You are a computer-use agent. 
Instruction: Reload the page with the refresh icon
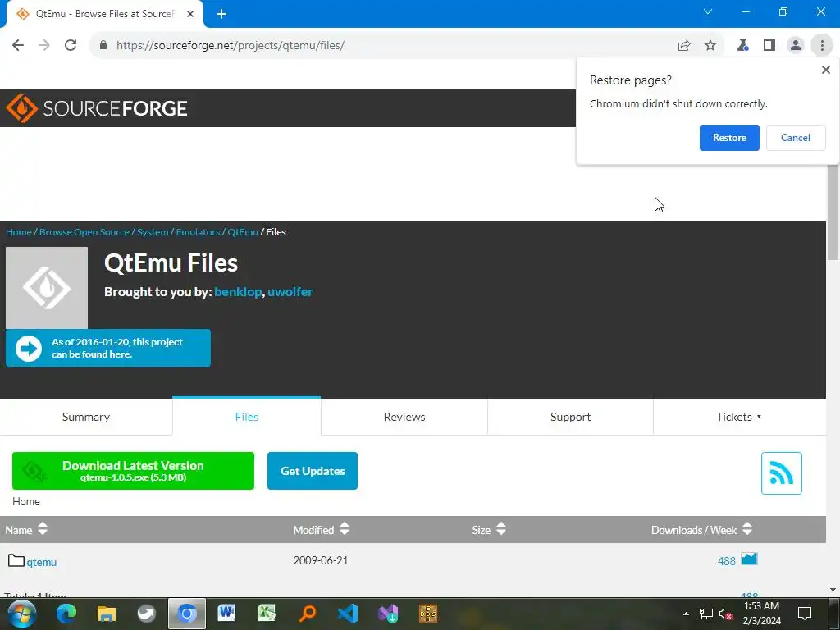click(x=71, y=46)
